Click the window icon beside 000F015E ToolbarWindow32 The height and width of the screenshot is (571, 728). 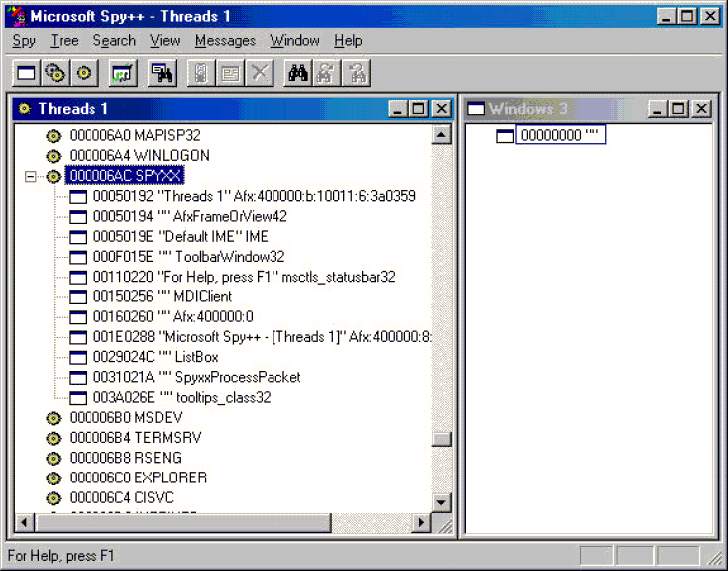tap(78, 258)
